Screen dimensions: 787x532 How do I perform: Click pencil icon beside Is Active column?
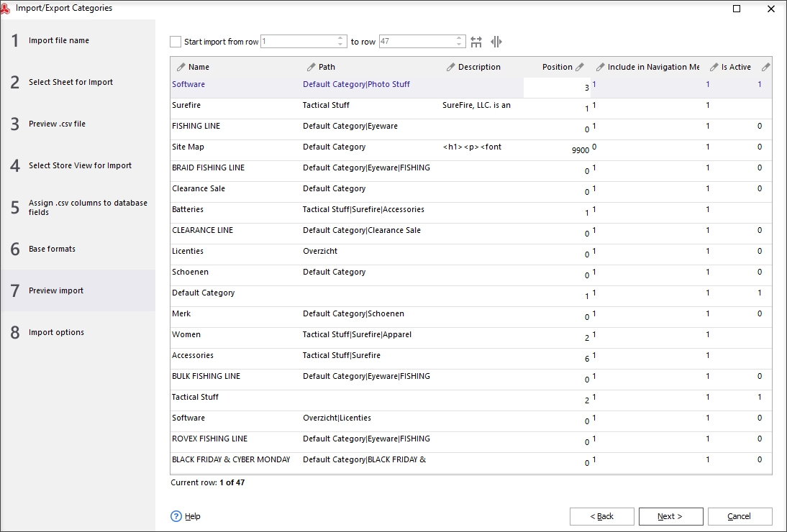coord(714,67)
